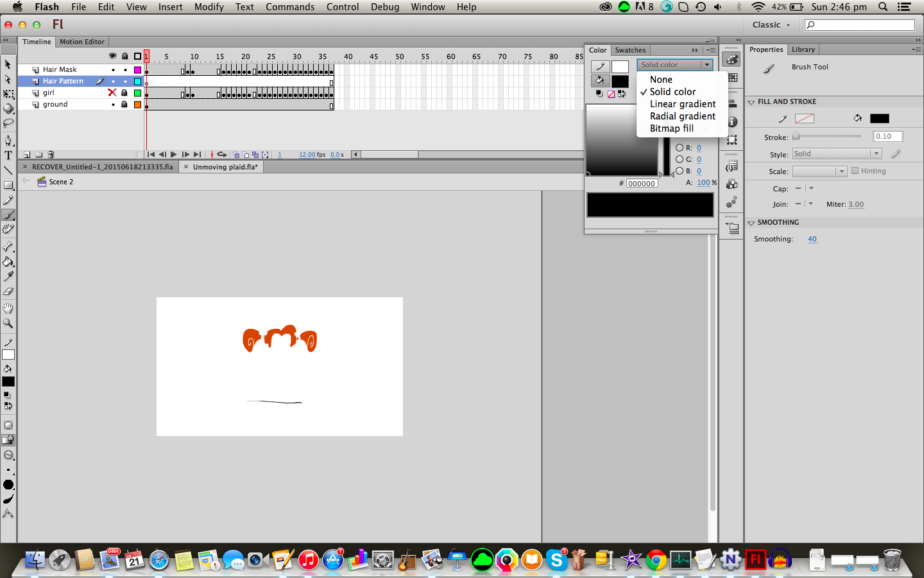Open the Scale dropdown
This screenshot has width=924, height=578.
819,171
